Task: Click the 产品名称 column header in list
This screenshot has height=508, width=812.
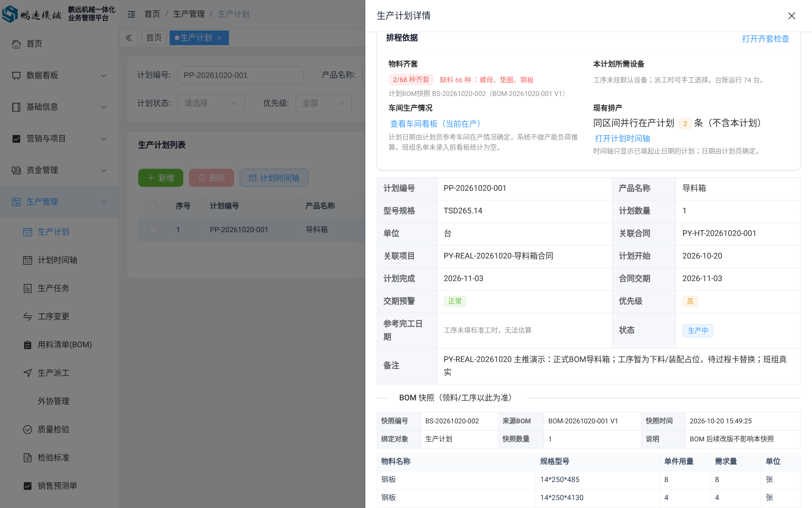Action: coord(320,206)
